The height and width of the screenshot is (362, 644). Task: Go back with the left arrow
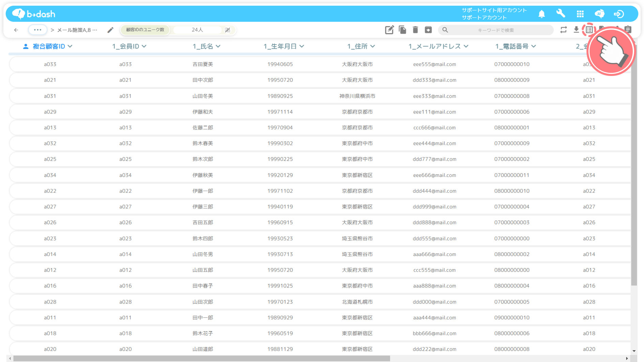(x=16, y=30)
